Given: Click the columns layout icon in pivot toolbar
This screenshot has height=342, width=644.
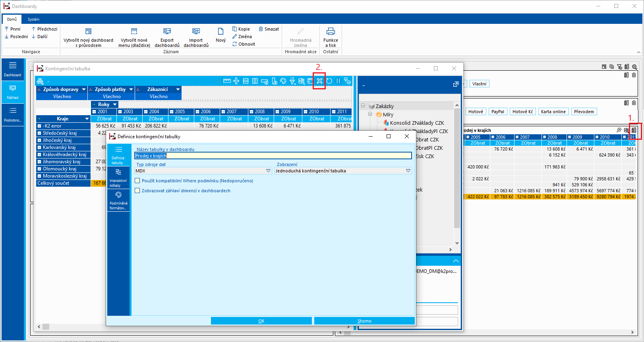Looking at the screenshot, I should pos(255,81).
